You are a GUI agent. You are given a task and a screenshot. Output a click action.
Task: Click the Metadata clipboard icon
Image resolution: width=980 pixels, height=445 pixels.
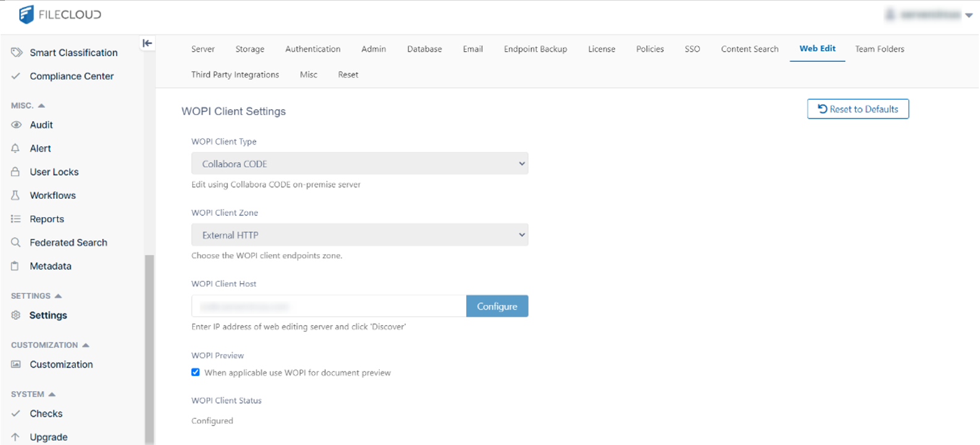click(15, 266)
